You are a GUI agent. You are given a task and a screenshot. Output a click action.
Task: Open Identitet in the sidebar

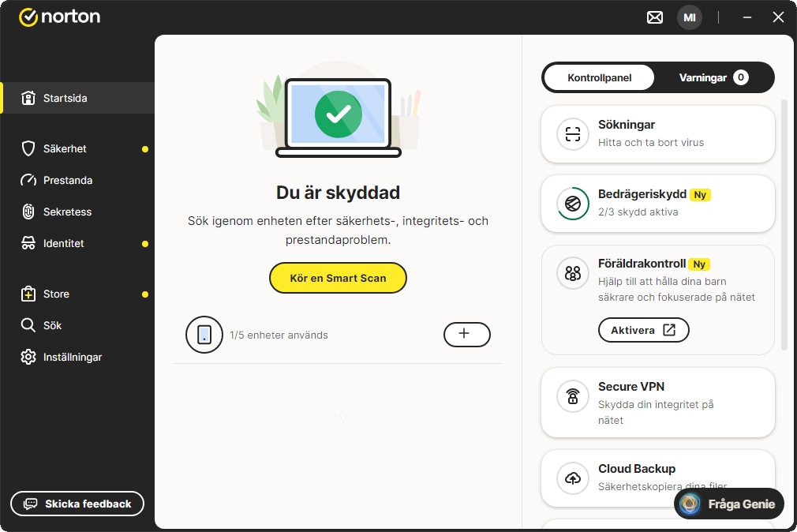[x=63, y=243]
